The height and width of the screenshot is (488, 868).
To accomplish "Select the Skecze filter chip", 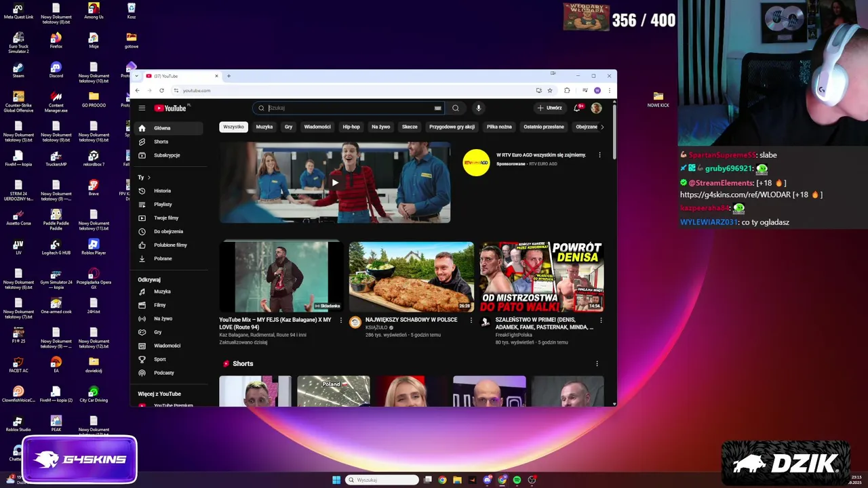I will (410, 127).
